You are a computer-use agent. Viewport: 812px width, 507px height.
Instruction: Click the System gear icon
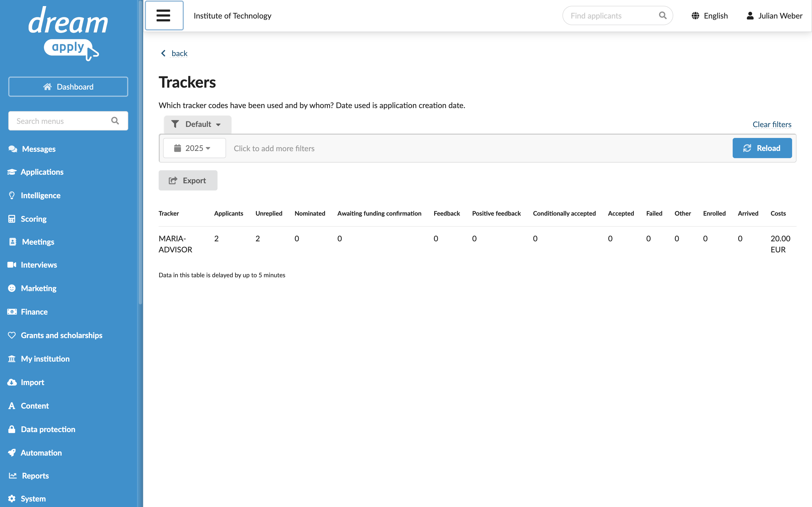point(12,499)
